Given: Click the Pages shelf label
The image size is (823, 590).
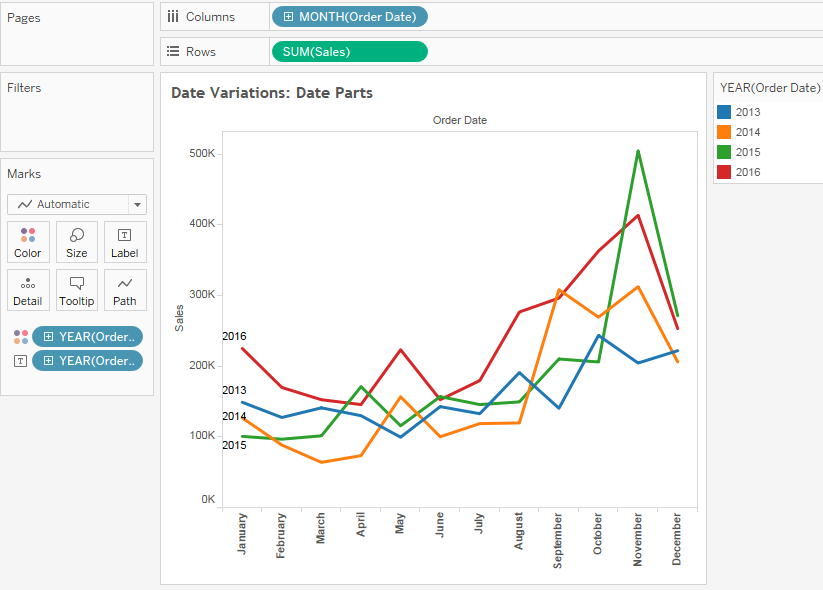Looking at the screenshot, I should tap(24, 18).
